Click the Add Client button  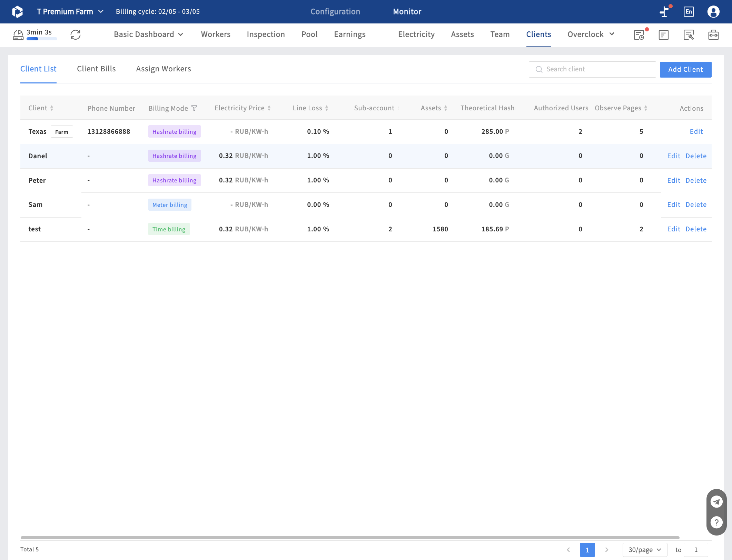point(685,70)
